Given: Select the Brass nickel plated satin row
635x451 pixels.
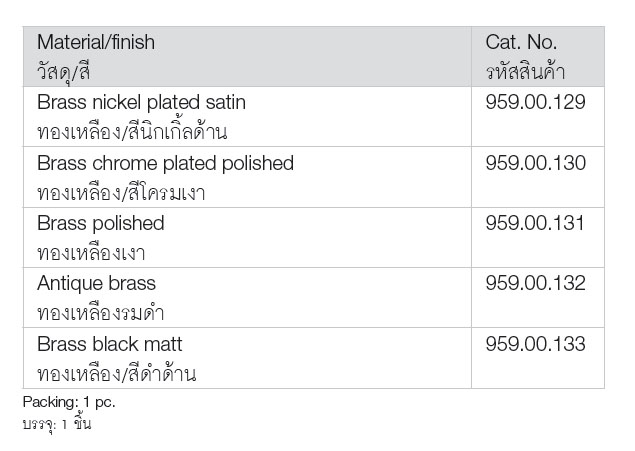Looking at the screenshot, I should (x=314, y=117).
